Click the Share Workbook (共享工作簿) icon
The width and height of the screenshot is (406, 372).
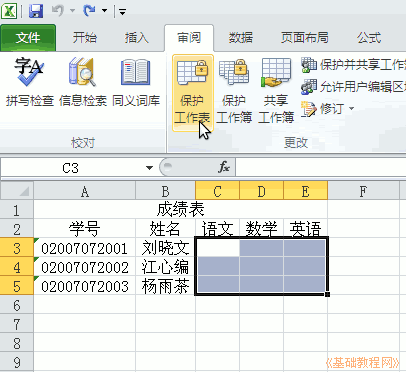[x=276, y=91]
